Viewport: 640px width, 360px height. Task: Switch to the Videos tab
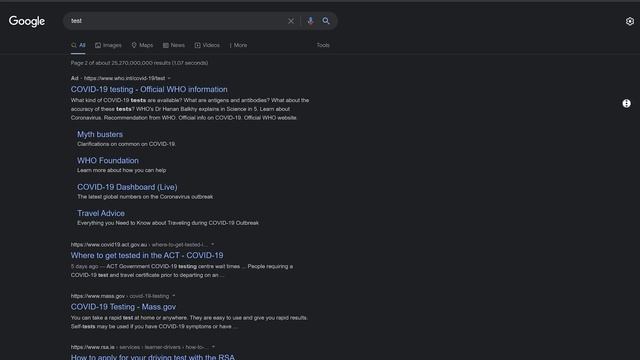(207, 45)
